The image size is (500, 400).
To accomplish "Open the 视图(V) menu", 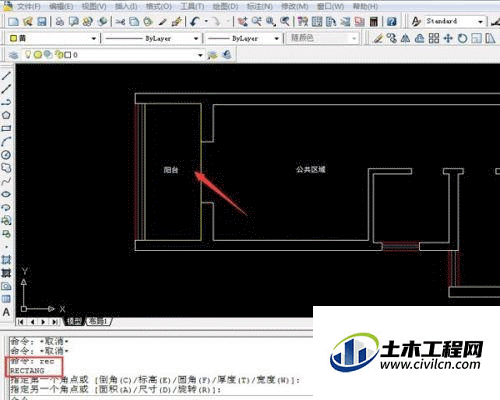I will (x=94, y=6).
